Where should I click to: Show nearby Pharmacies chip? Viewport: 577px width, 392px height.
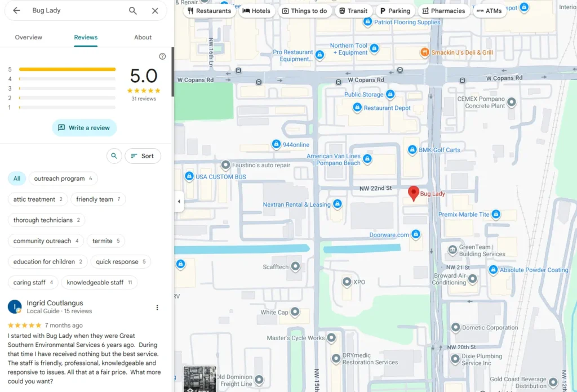click(444, 11)
